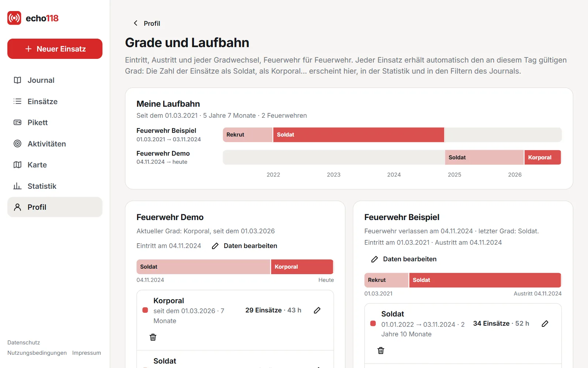588x368 pixels.
Task: Click the Profil person icon
Action: (17, 207)
